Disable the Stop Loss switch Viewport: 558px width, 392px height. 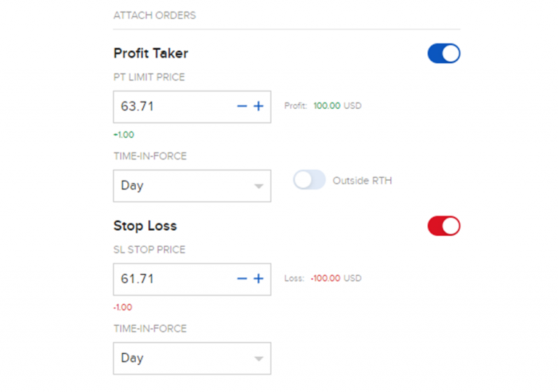[444, 226]
